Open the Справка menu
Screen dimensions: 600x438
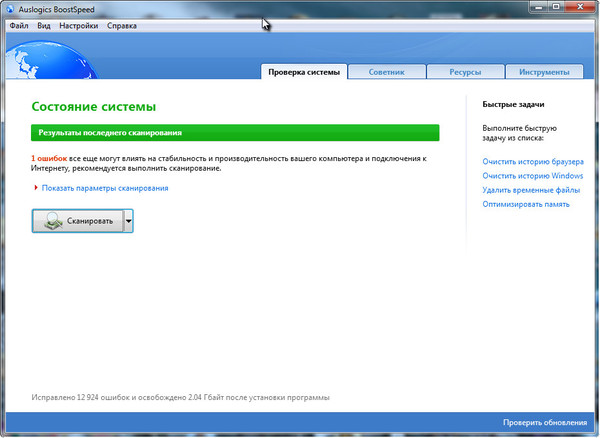pos(122,26)
